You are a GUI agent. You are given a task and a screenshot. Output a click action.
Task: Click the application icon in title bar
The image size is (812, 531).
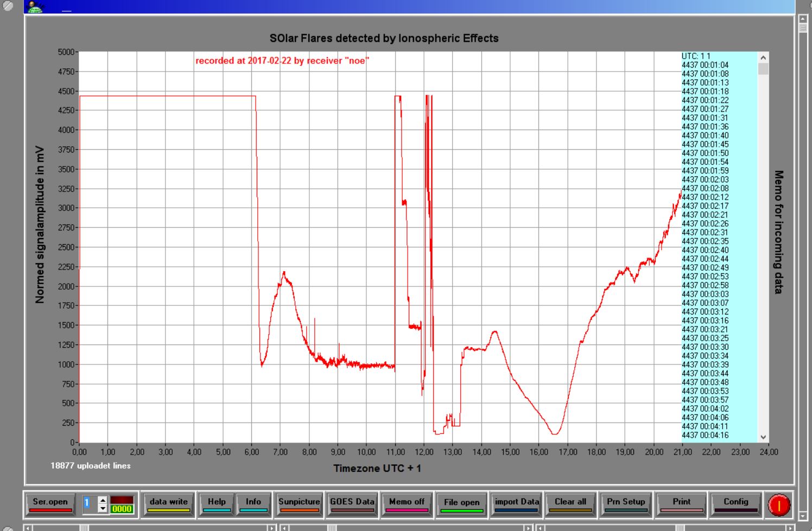[x=35, y=7]
